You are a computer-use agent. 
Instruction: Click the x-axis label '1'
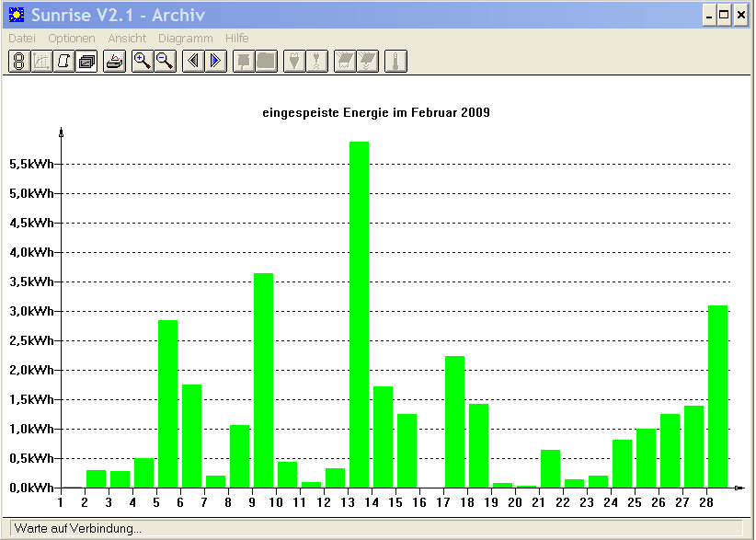pos(61,502)
